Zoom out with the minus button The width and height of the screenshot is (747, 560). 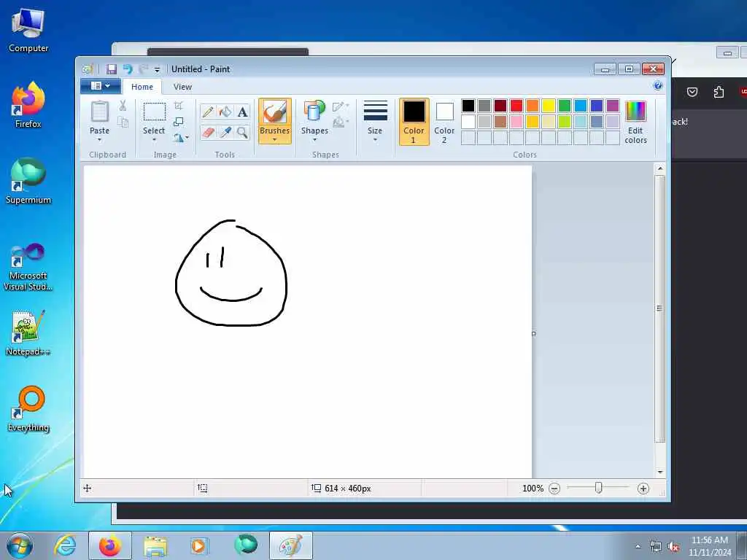coord(554,489)
